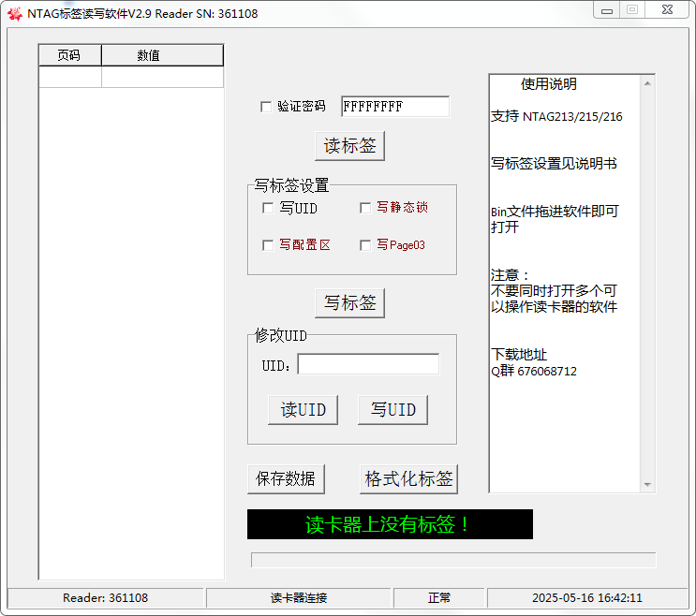Tick the 写静态锁 checkbox

365,208
